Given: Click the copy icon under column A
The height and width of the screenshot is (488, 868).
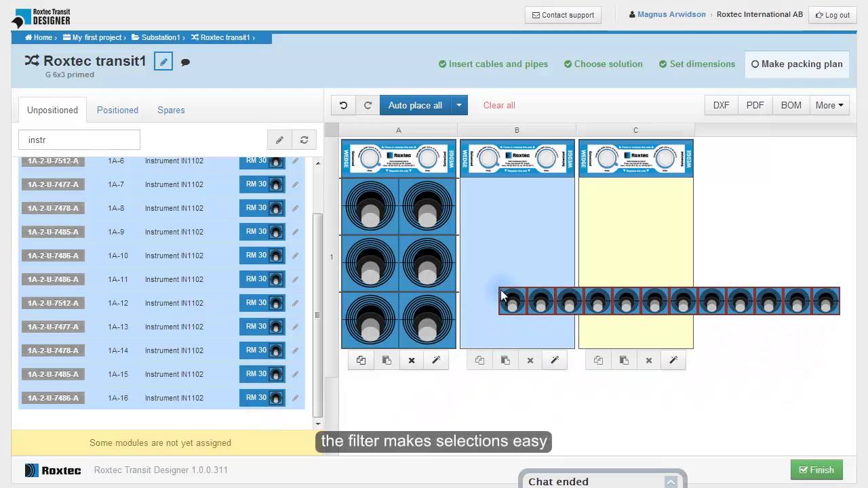Looking at the screenshot, I should click(x=361, y=361).
